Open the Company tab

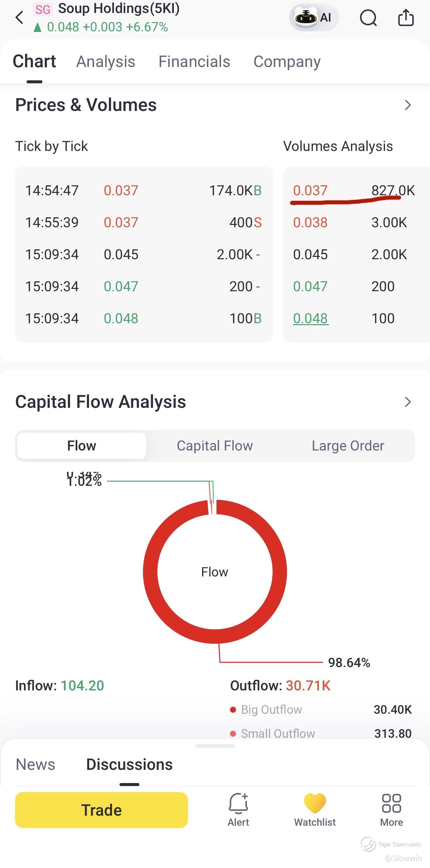click(x=287, y=62)
